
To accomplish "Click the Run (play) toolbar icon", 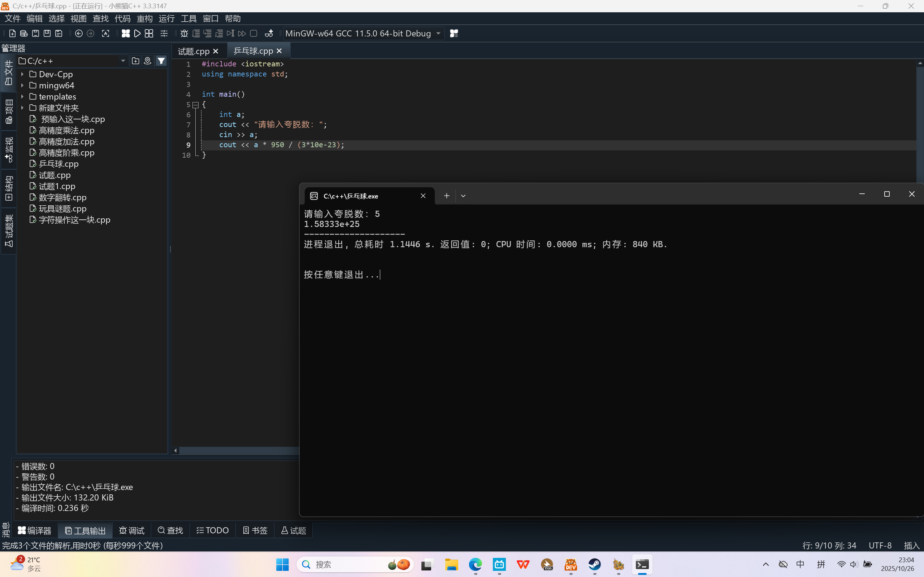I will pyautogui.click(x=138, y=34).
